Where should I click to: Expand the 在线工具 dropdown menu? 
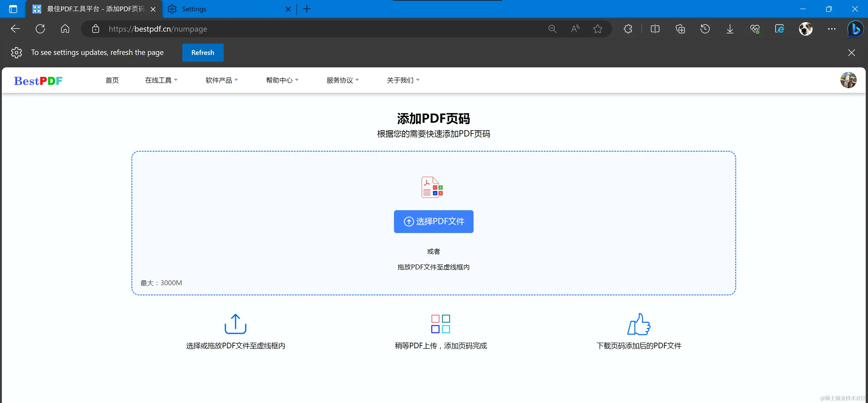161,80
